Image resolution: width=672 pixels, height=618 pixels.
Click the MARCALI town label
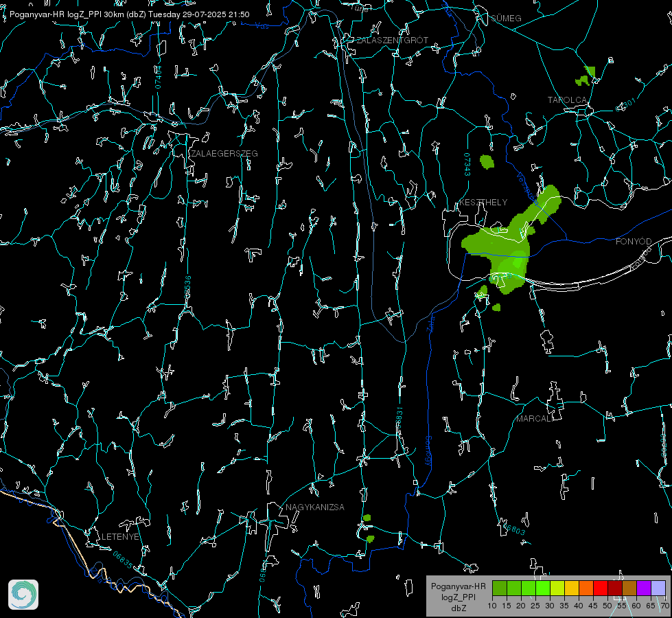tap(535, 419)
